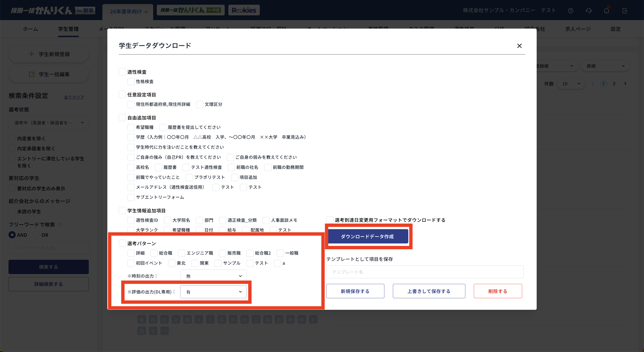Click the 削除する button
The height and width of the screenshot is (352, 644).
tap(498, 291)
